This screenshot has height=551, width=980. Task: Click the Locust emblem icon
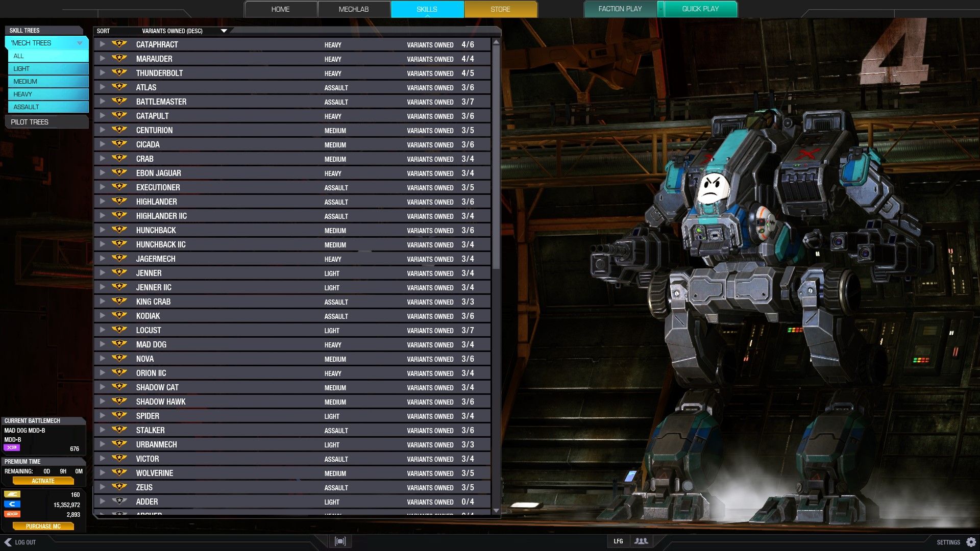tap(119, 330)
